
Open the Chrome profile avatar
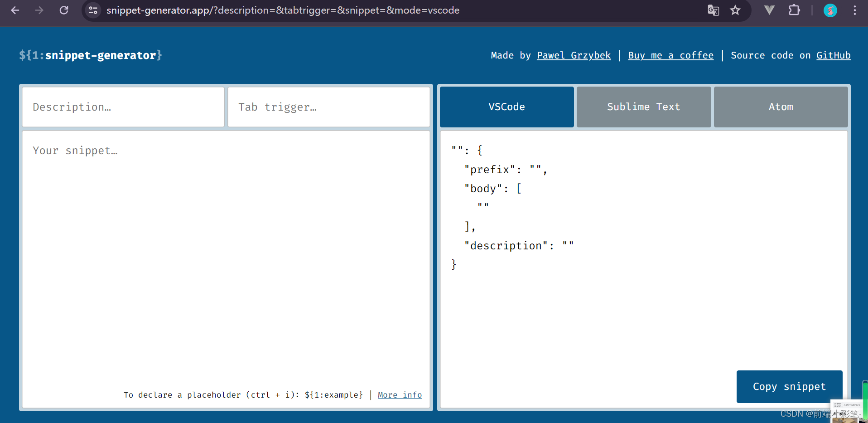pos(830,10)
